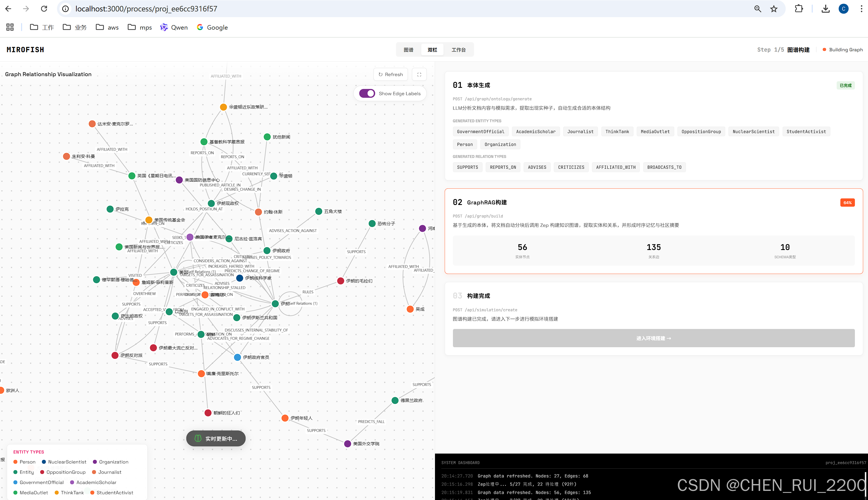The image size is (868, 500).
Task: Select the 伊朗政府 graph node
Action: (267, 251)
